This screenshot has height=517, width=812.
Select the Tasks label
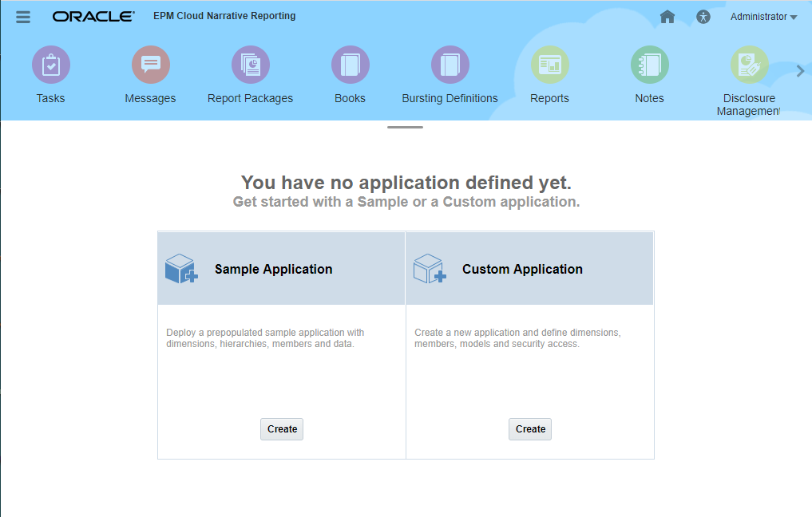pos(51,98)
